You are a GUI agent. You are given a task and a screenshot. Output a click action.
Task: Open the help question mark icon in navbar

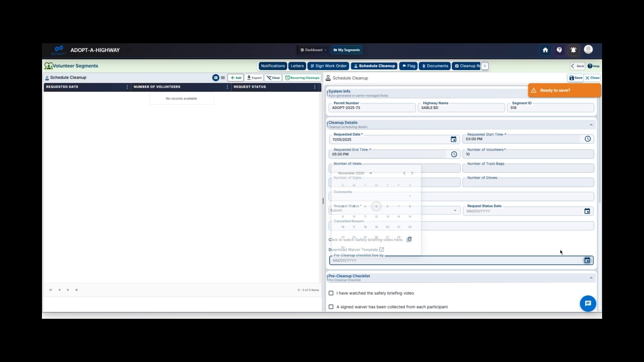coord(559,50)
